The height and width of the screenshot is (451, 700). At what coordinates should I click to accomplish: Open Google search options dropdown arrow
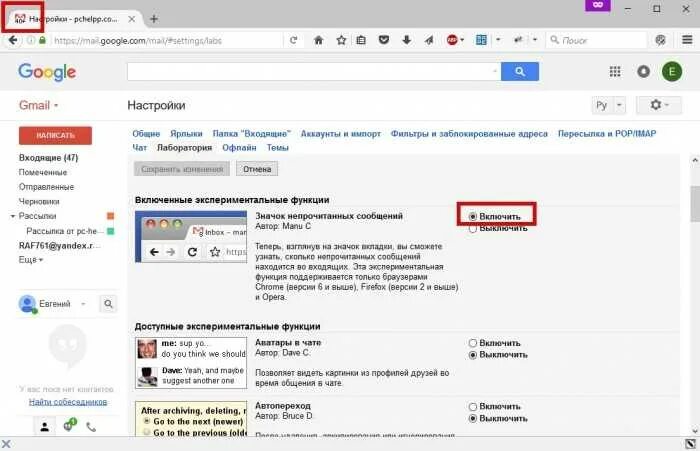495,71
